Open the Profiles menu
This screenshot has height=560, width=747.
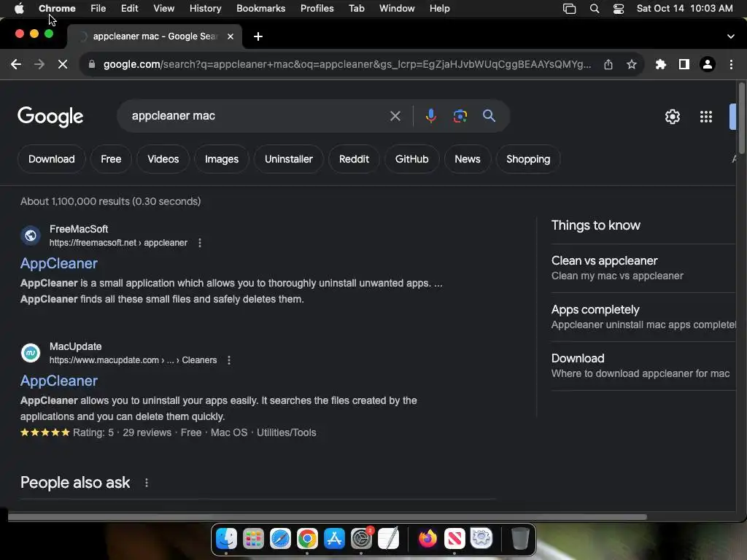tap(317, 9)
